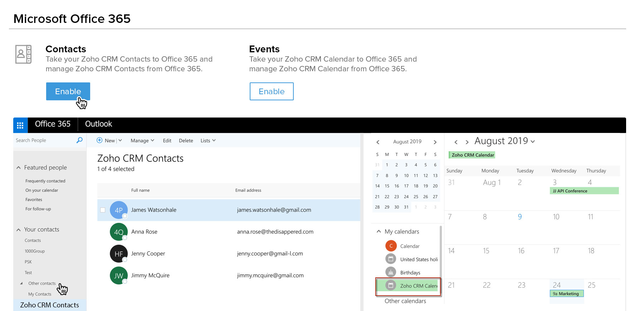Screen dimensions: 644x311
Task: Click the Birthdays calendar label
Action: 410,273
